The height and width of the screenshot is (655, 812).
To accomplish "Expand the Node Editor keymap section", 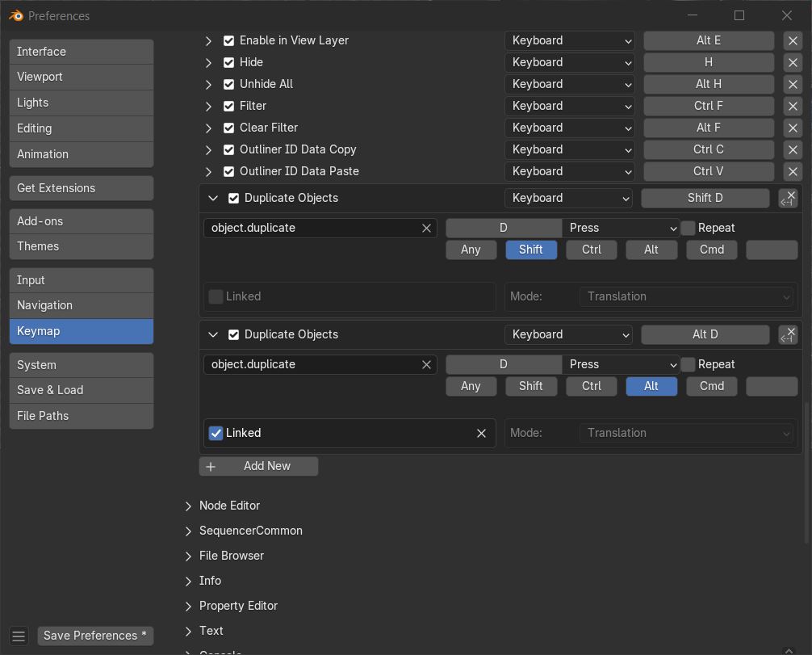I will click(x=189, y=506).
